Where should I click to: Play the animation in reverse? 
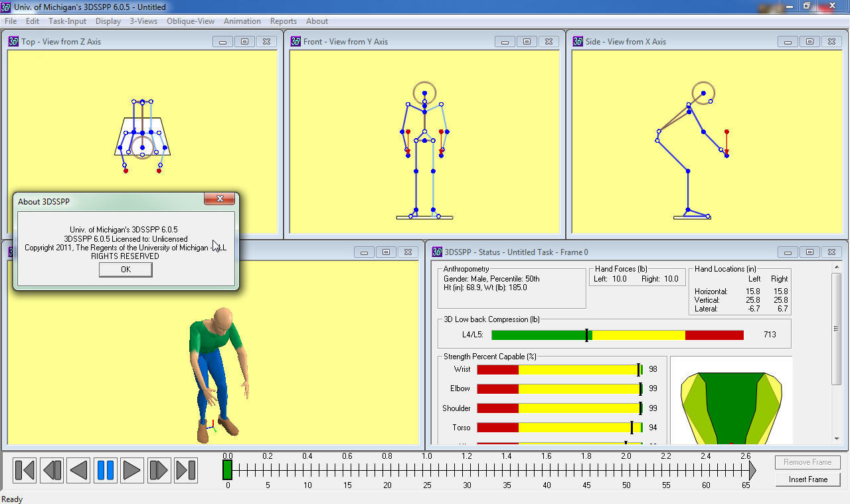tap(79, 470)
